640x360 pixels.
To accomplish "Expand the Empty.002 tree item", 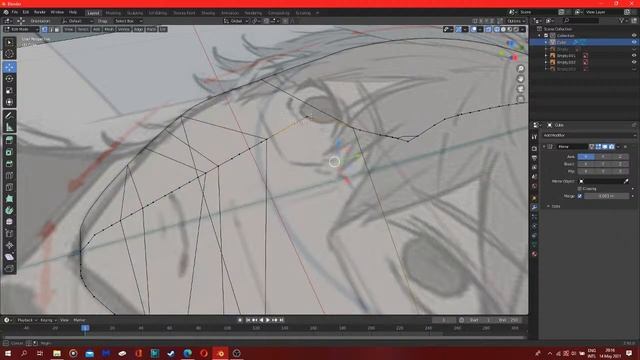I will (x=546, y=62).
